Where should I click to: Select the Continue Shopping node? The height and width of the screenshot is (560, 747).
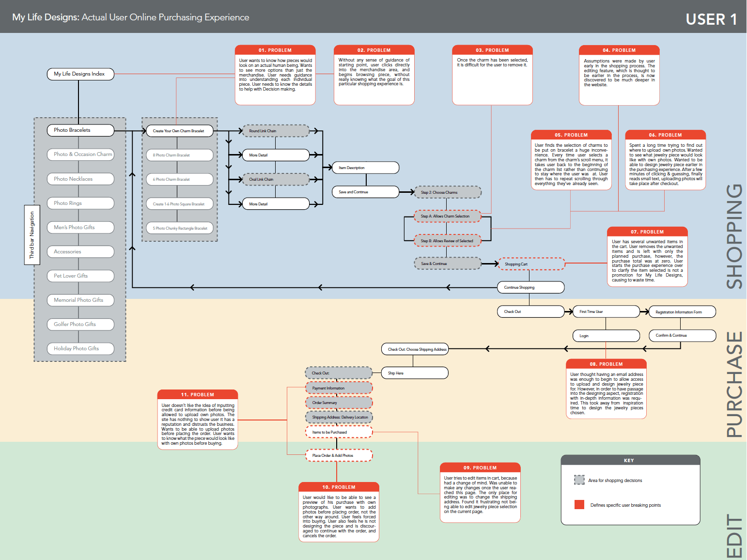coord(531,287)
